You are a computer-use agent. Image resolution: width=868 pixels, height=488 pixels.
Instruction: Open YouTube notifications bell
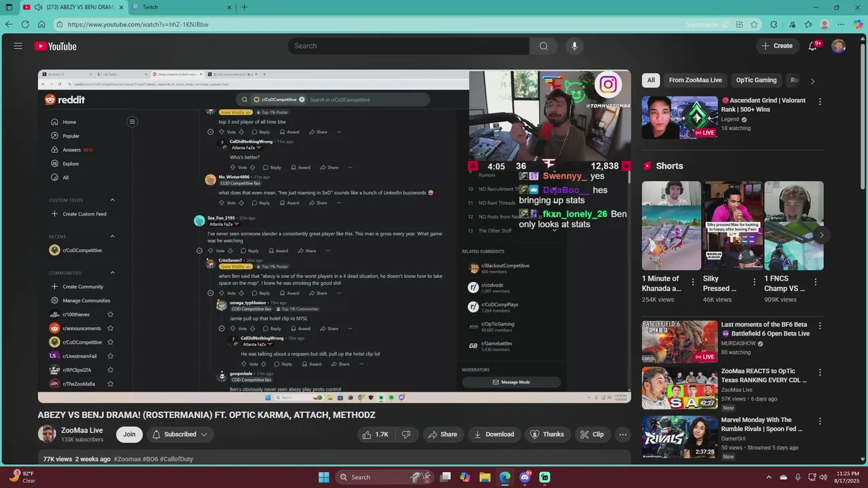(x=813, y=46)
